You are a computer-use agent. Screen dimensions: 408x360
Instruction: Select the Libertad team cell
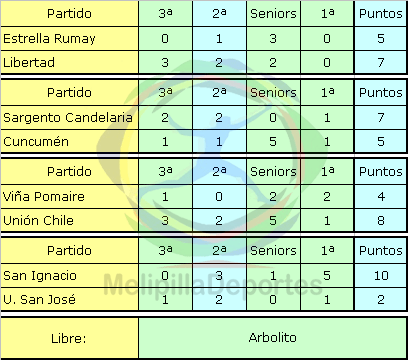(69, 63)
